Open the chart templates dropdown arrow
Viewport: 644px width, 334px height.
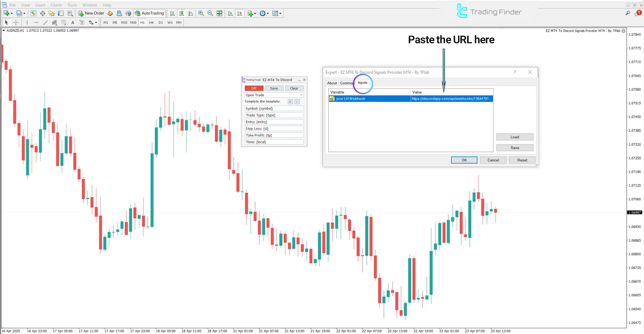[280, 13]
